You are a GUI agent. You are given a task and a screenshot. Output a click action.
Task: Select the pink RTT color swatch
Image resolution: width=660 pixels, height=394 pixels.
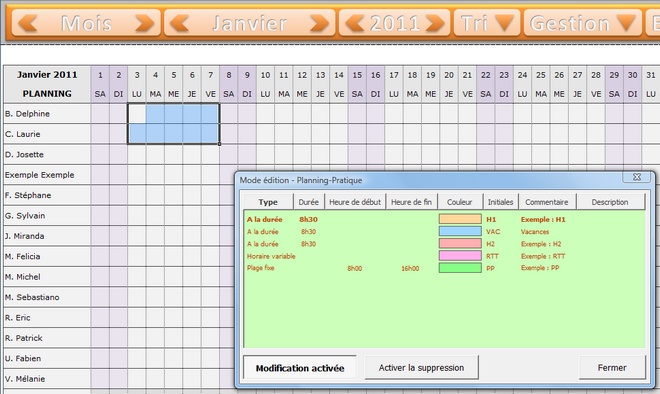(x=460, y=256)
